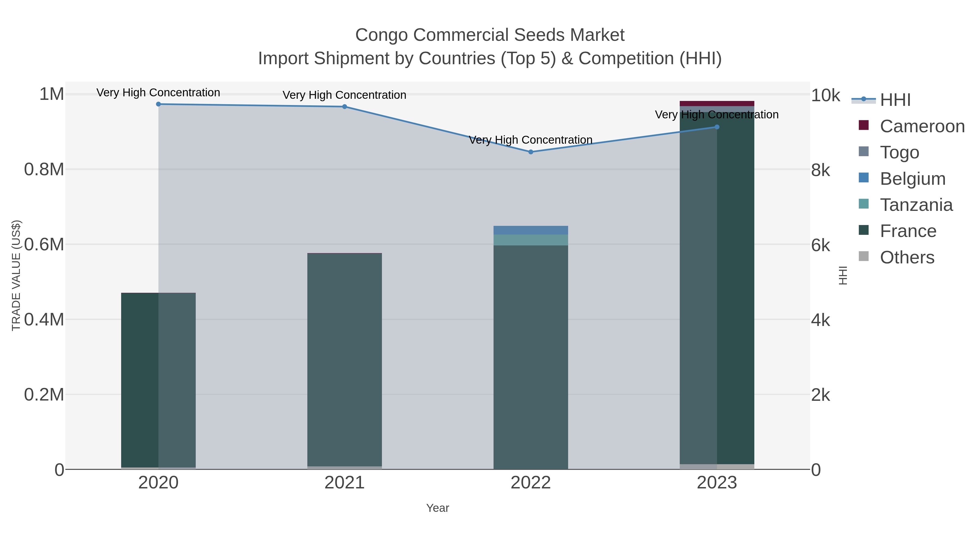980x551 pixels.
Task: Click 'TRADE VALUE (US$)' axis title
Action: [x=16, y=275]
